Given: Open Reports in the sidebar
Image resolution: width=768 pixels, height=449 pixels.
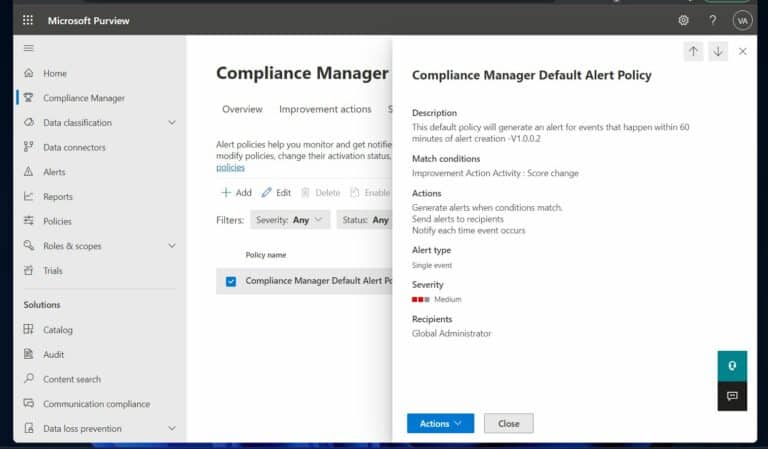Looking at the screenshot, I should click(x=58, y=196).
